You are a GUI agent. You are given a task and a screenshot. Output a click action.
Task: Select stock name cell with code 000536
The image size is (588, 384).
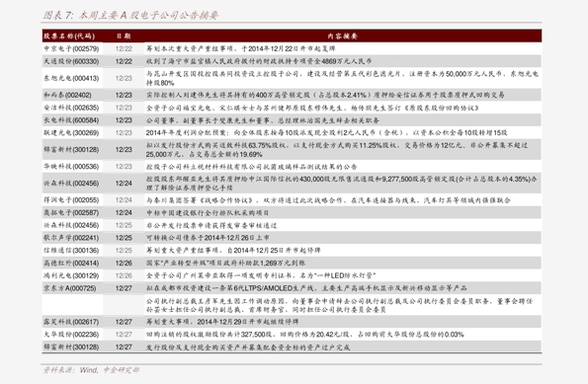point(71,167)
